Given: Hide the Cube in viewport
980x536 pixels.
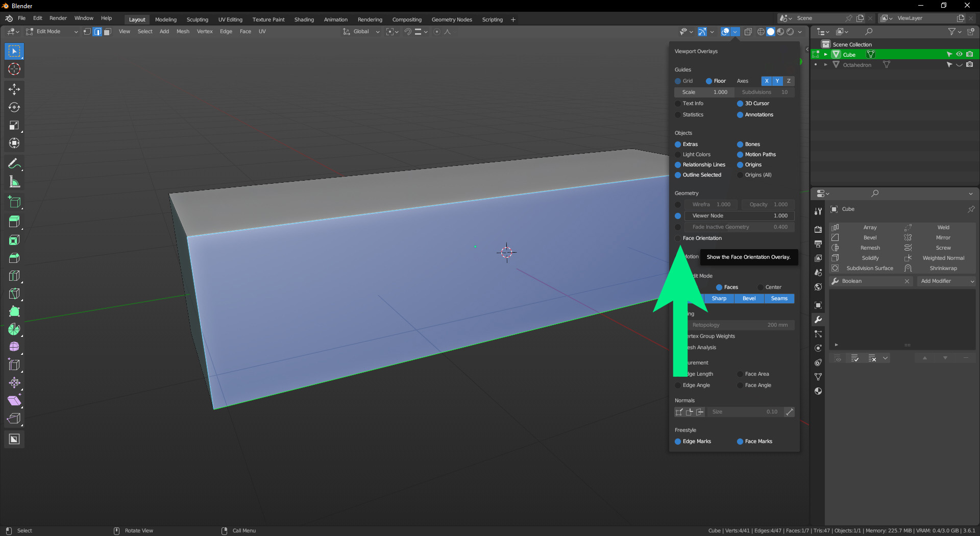Looking at the screenshot, I should click(x=959, y=54).
